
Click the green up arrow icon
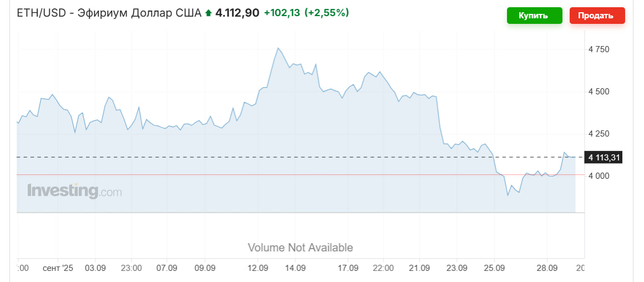point(209,13)
